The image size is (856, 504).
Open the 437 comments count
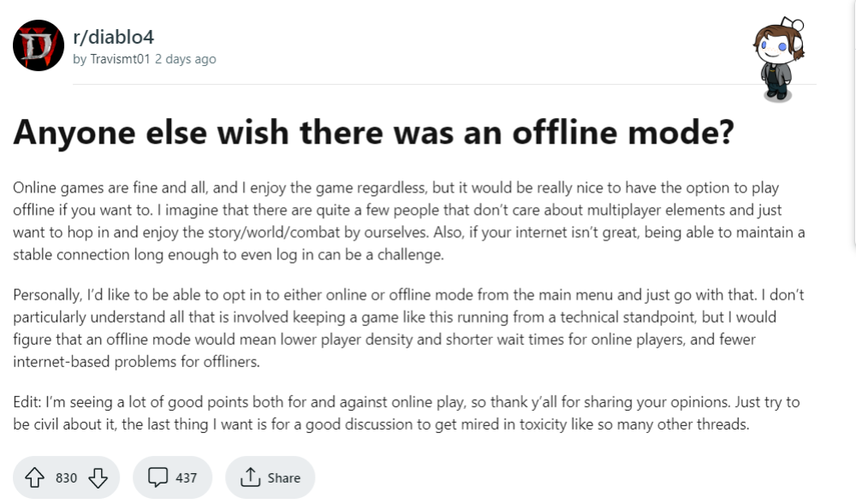(186, 477)
